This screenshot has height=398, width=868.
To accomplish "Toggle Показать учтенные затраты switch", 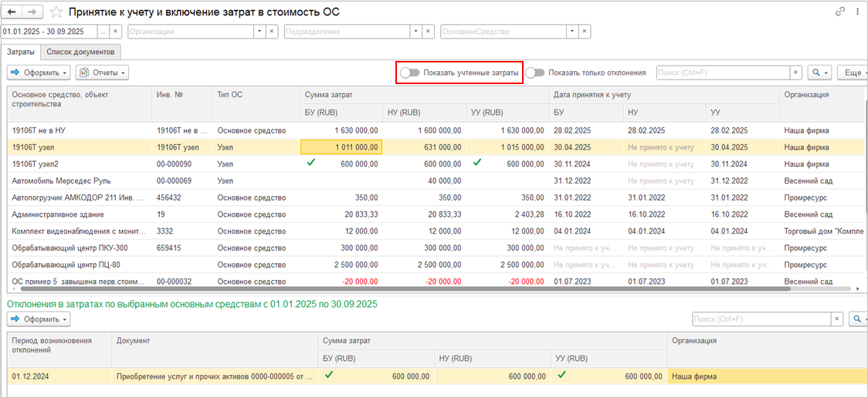I will click(410, 73).
